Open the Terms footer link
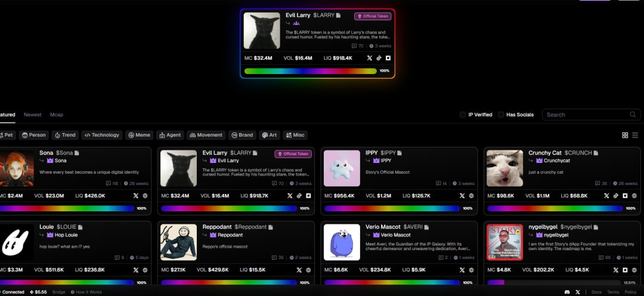 coord(613,292)
